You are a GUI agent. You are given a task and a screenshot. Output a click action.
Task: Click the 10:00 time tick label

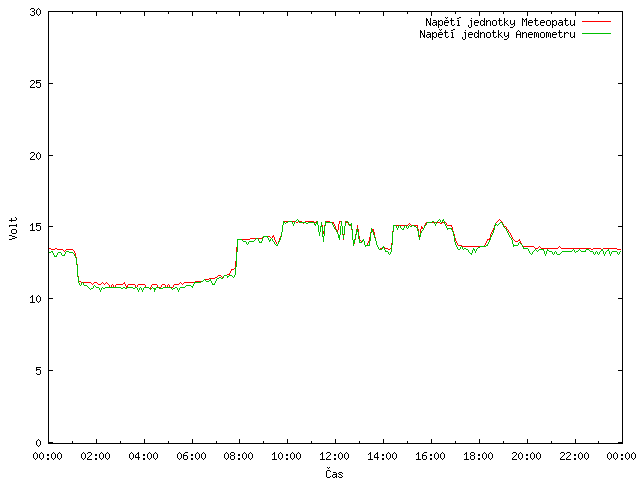click(287, 456)
